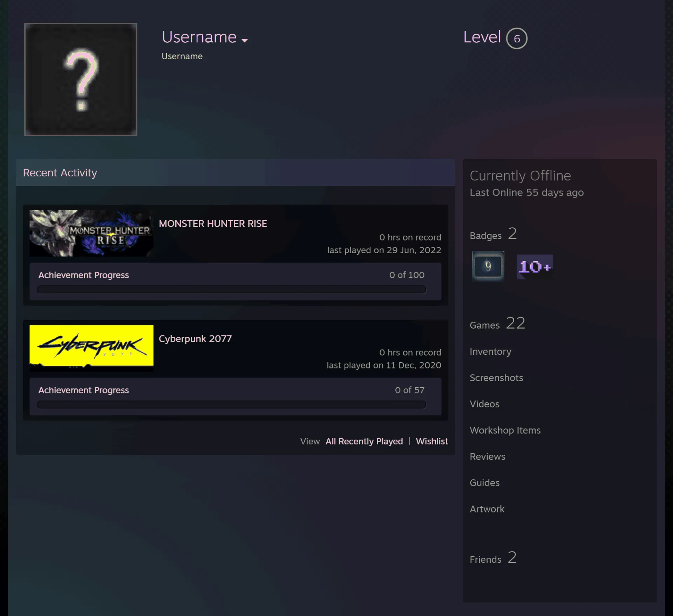Image resolution: width=673 pixels, height=616 pixels.
Task: Open Artwork in the sidebar
Action: point(487,509)
